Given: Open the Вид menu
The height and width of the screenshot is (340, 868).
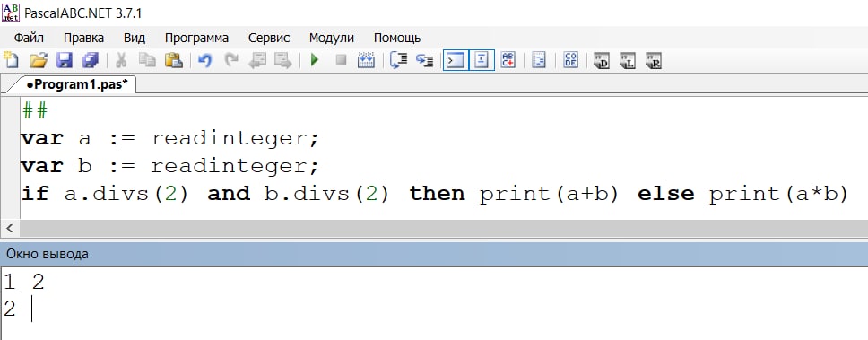Looking at the screenshot, I should (135, 39).
